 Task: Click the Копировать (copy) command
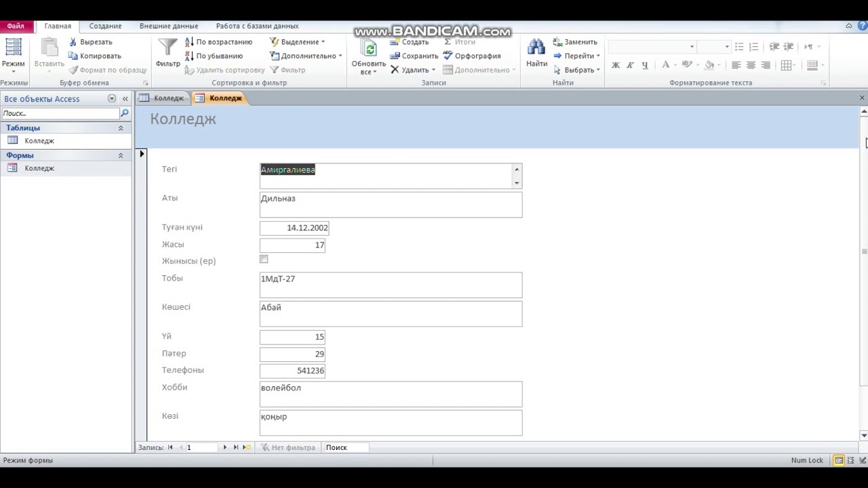point(94,56)
